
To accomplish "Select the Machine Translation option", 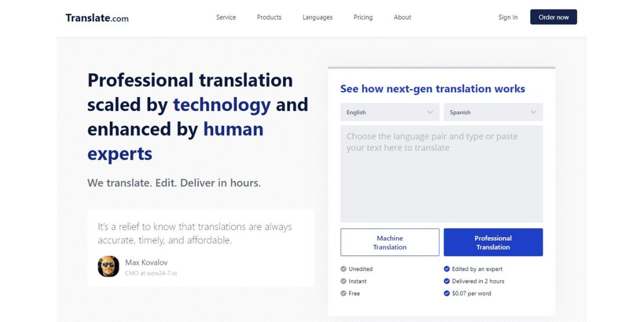I will pos(390,242).
